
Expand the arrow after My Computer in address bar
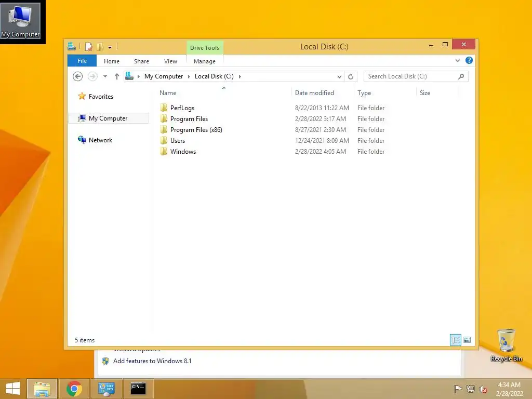[189, 76]
